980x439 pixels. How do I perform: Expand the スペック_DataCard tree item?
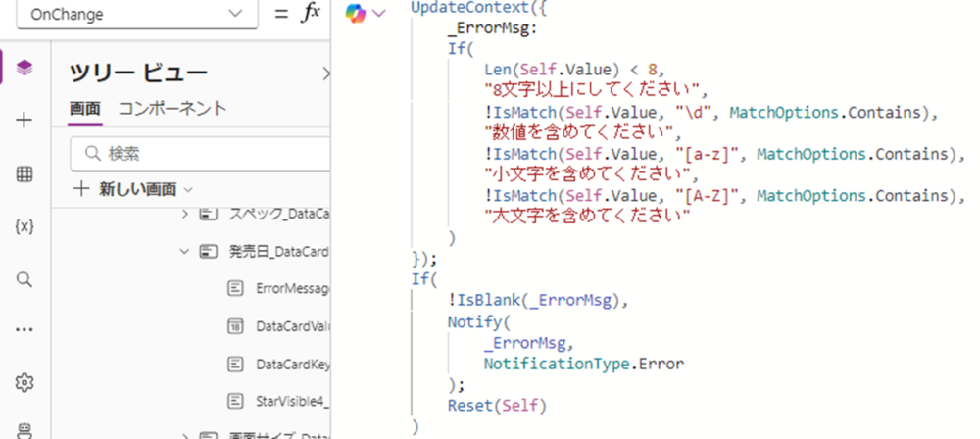point(184,215)
